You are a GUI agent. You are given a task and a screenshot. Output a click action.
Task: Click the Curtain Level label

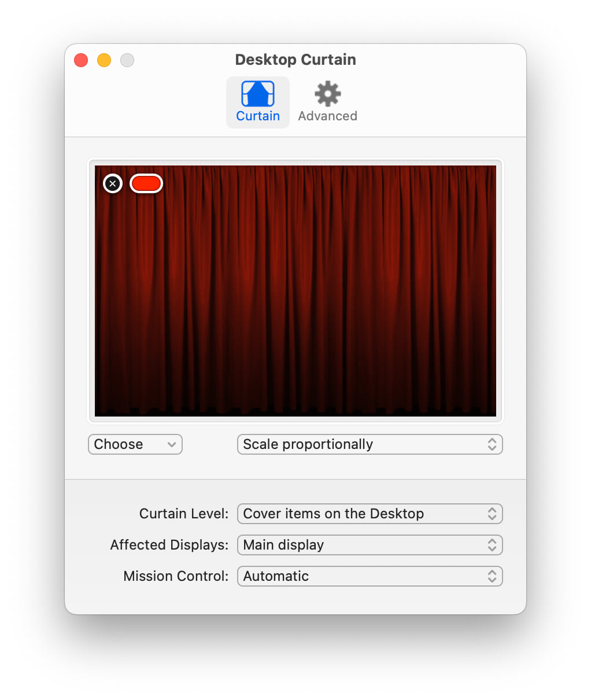(x=184, y=514)
